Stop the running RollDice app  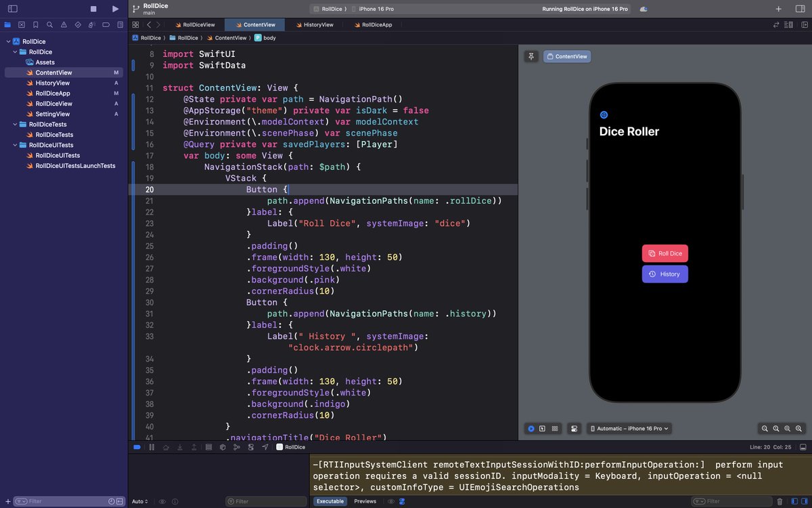(x=93, y=9)
